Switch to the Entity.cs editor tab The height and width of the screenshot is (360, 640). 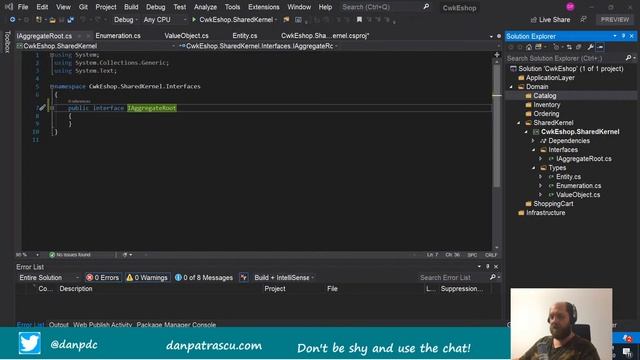pos(244,36)
